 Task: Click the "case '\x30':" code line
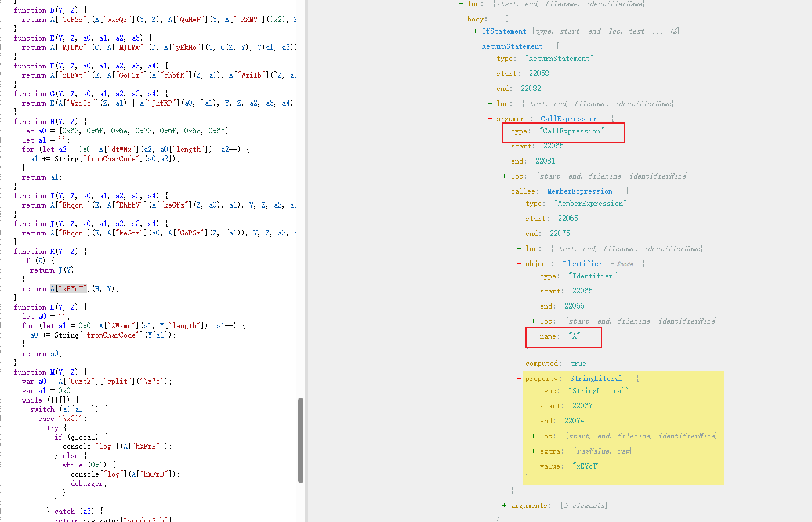63,419
